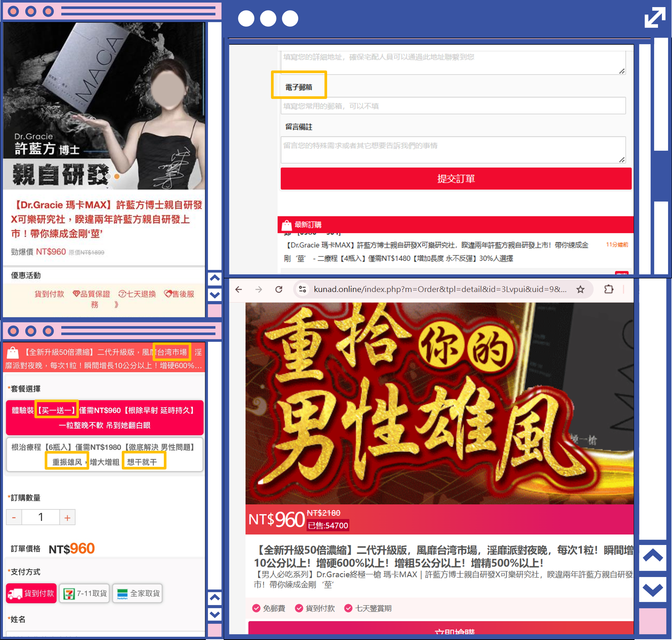Viewport: 672px width, 640px height.
Task: Select 根治療程 6瓶入 NT$1980 package
Action: [x=104, y=454]
